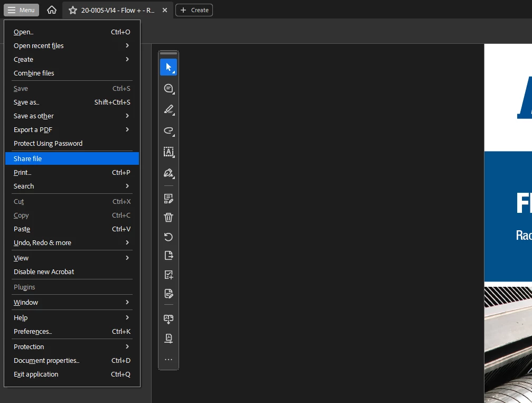Click the product photo on PDF page
This screenshot has height=403, width=532.
tap(508, 345)
